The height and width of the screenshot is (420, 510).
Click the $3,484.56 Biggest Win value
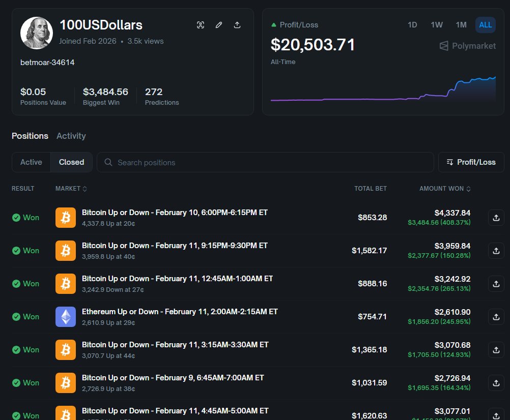tap(105, 92)
